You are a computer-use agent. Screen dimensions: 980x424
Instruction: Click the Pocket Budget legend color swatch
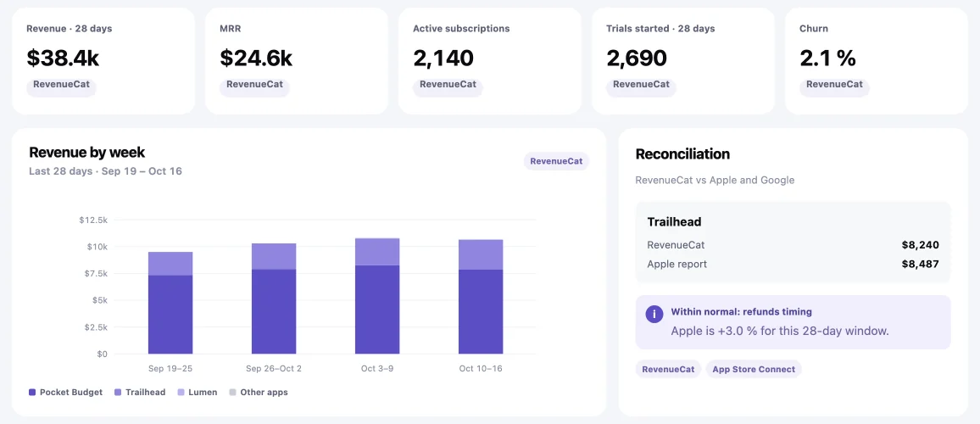point(32,392)
